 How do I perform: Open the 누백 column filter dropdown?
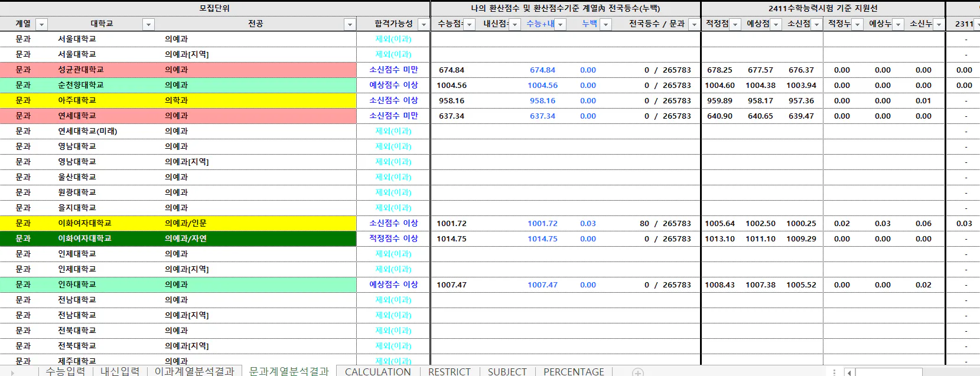coord(606,24)
